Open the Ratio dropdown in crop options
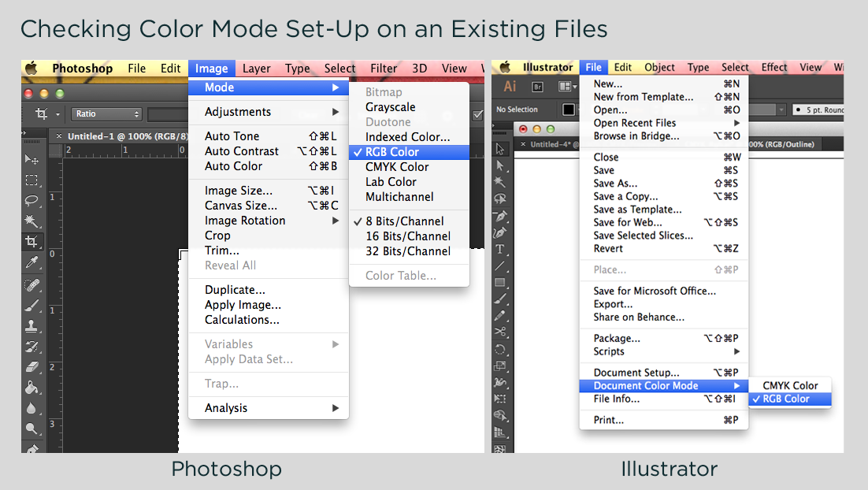This screenshot has height=490, width=868. pyautogui.click(x=106, y=114)
